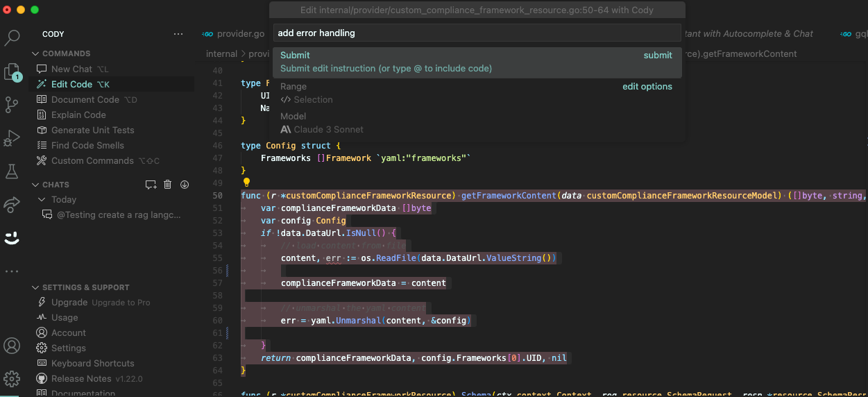Click the Frameworks []Framework yaml field line
The height and width of the screenshot is (397, 868).
(x=366, y=158)
